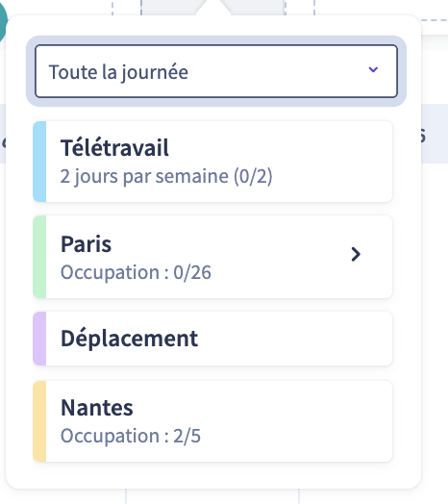Choose the Paris location card
This screenshot has height=504, width=448.
point(212,257)
